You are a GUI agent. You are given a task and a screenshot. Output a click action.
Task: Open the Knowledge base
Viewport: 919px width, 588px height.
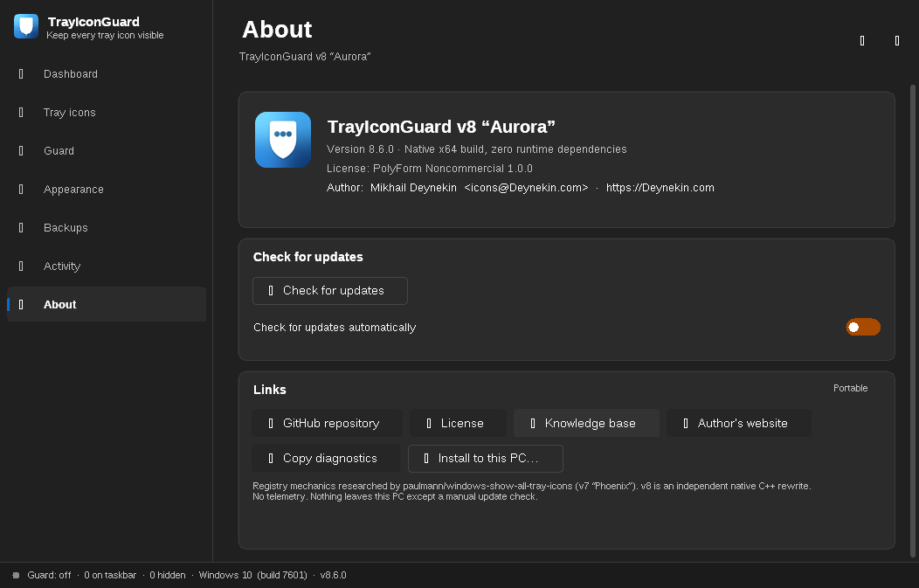point(586,423)
